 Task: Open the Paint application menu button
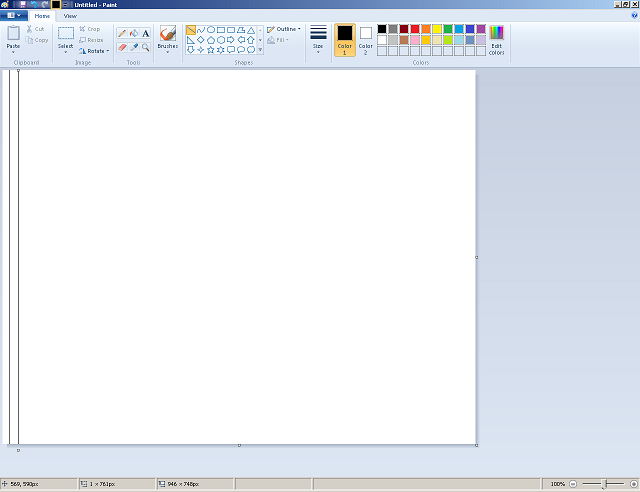click(14, 16)
